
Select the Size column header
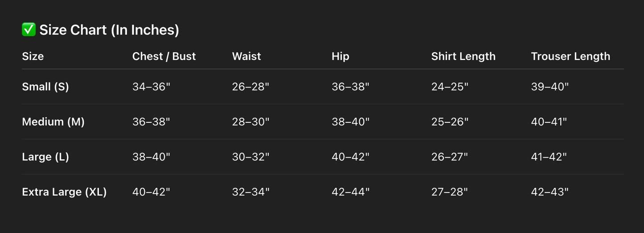[x=33, y=56]
